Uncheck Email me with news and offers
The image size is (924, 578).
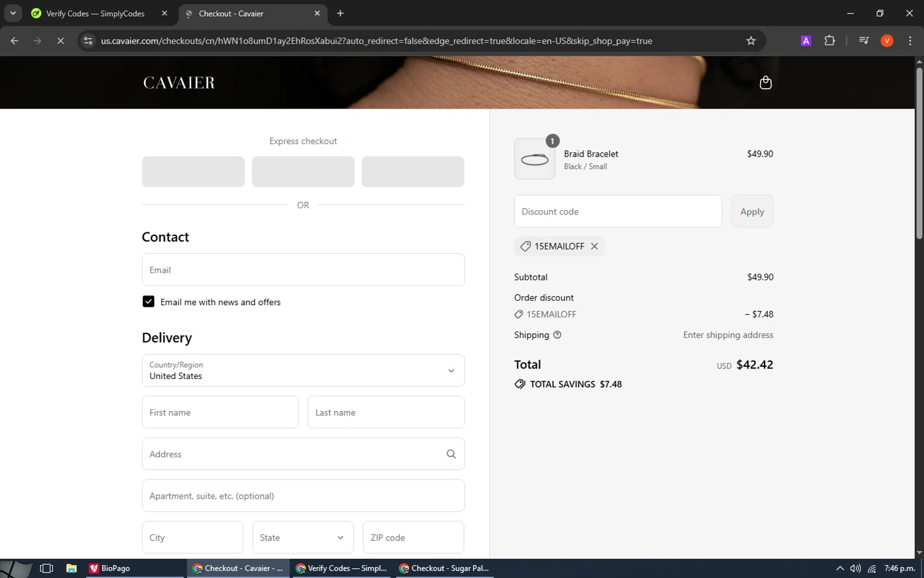[148, 301]
